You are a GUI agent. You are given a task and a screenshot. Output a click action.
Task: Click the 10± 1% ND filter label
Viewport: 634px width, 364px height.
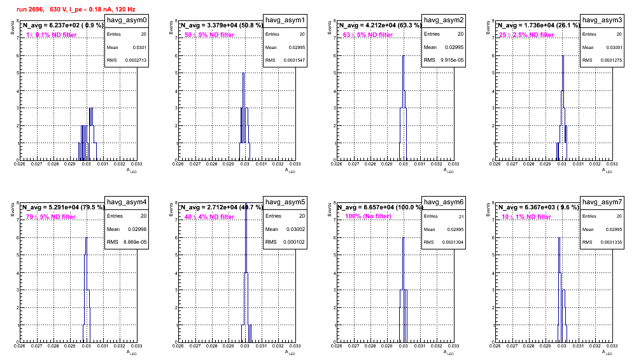point(526,217)
